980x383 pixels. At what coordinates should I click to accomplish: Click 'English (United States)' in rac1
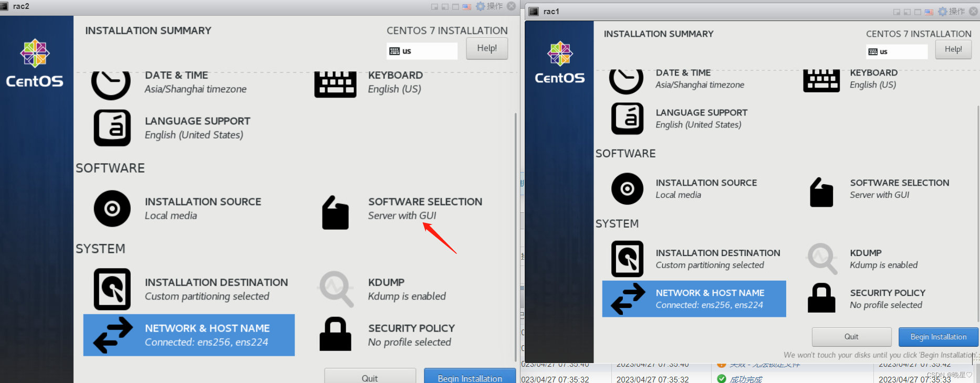[x=698, y=125]
